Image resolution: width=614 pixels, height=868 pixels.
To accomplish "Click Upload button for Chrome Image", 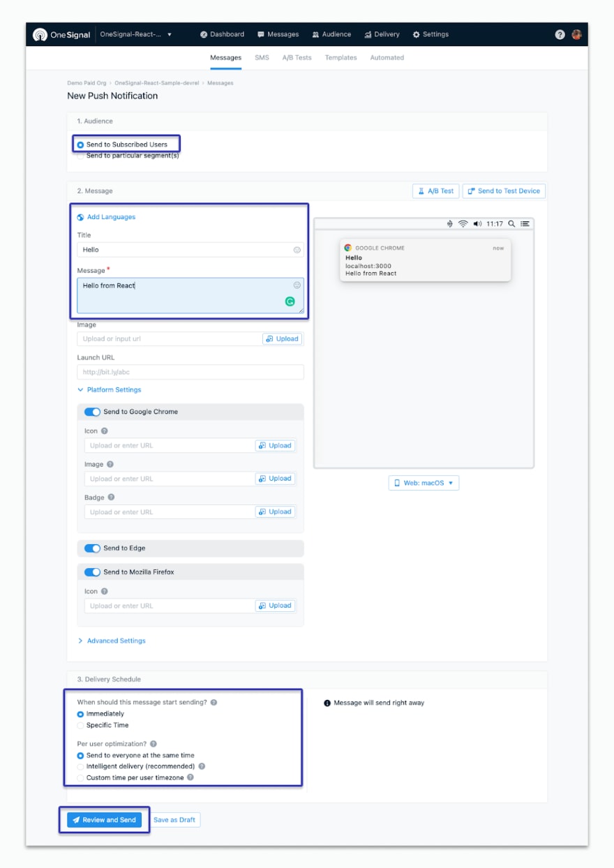I will click(275, 479).
